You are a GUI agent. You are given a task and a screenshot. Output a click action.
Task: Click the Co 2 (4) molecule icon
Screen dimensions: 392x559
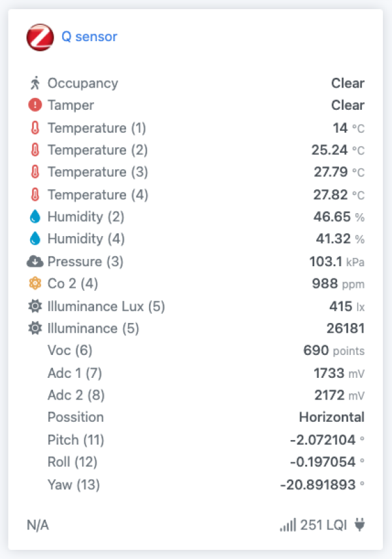pos(35,283)
